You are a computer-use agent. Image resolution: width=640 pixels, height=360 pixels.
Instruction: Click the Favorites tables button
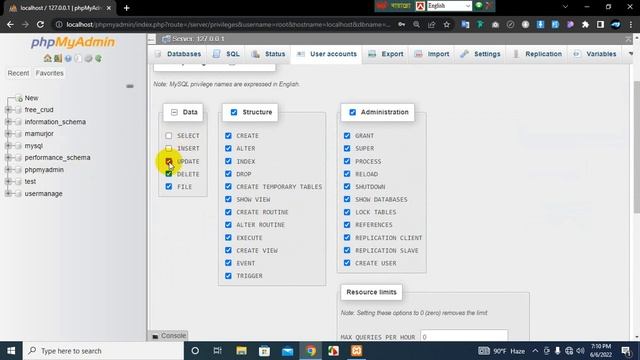49,73
